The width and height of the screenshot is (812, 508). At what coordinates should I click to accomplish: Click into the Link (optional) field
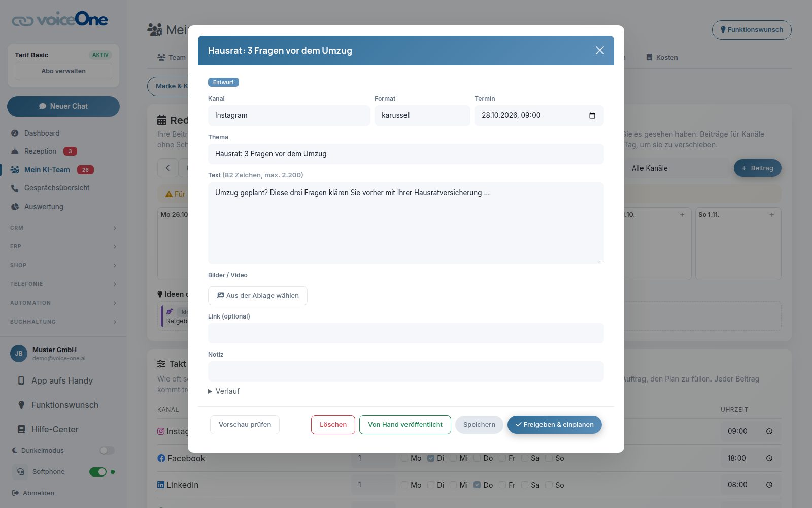406,333
